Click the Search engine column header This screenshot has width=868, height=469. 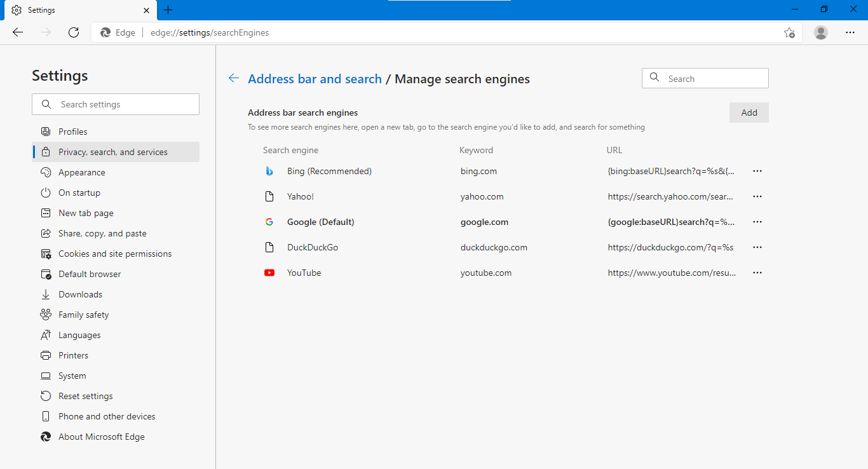290,150
